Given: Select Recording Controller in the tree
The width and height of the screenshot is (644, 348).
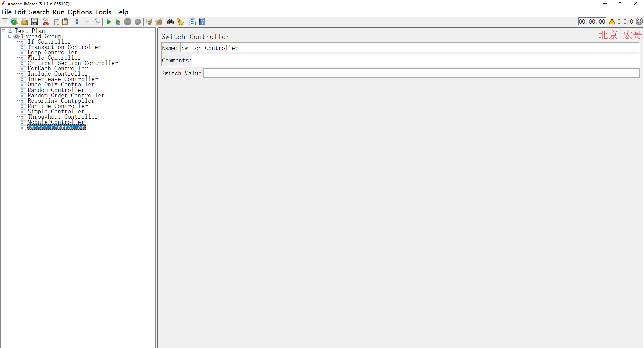Looking at the screenshot, I should (61, 101).
